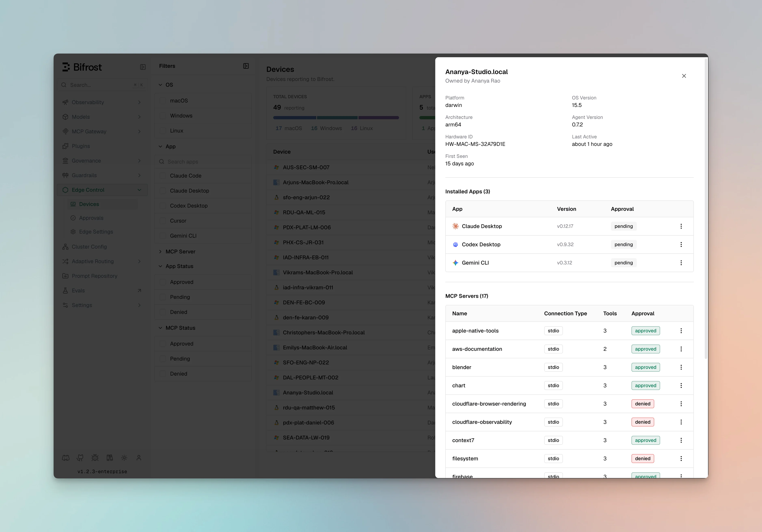This screenshot has width=762, height=532.
Task: Expand the Adaptive Routing menu chevron
Action: point(139,261)
